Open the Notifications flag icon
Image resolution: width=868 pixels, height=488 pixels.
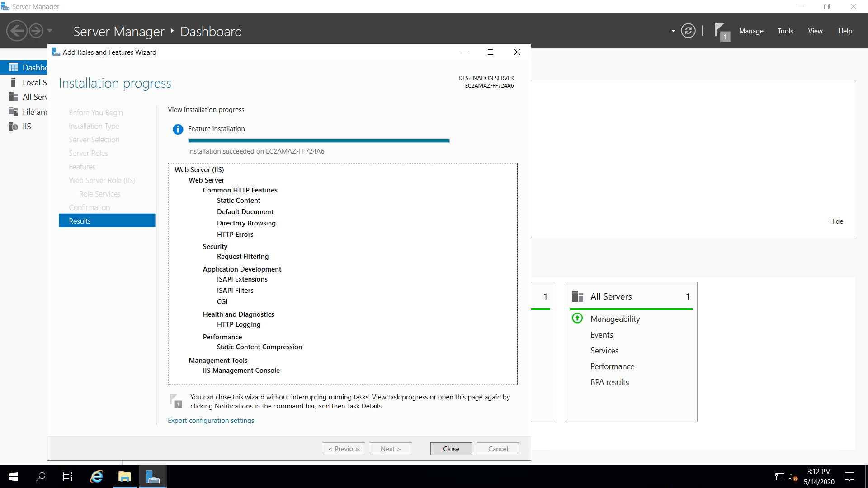(722, 32)
